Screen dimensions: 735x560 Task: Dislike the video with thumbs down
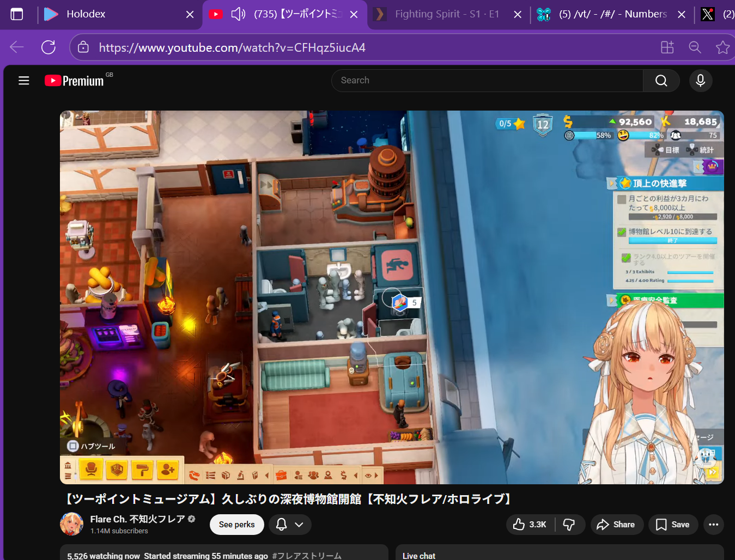[x=569, y=525]
